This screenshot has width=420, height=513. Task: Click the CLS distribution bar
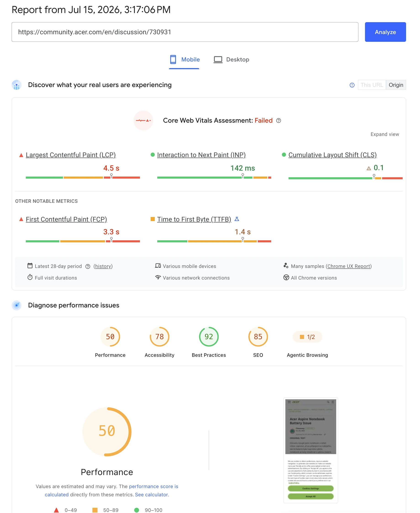345,178
